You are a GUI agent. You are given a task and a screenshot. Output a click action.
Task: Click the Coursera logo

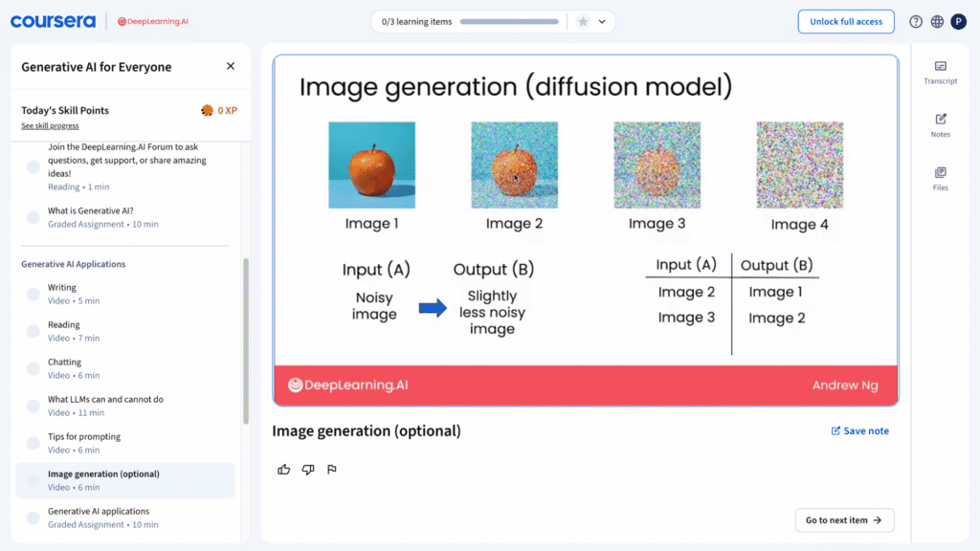point(54,21)
